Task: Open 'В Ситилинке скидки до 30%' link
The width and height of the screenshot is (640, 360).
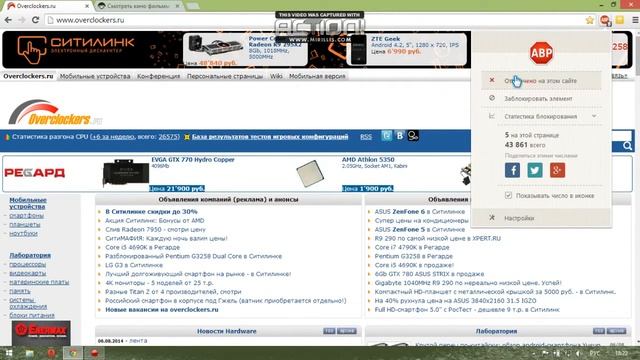Action: click(151, 211)
